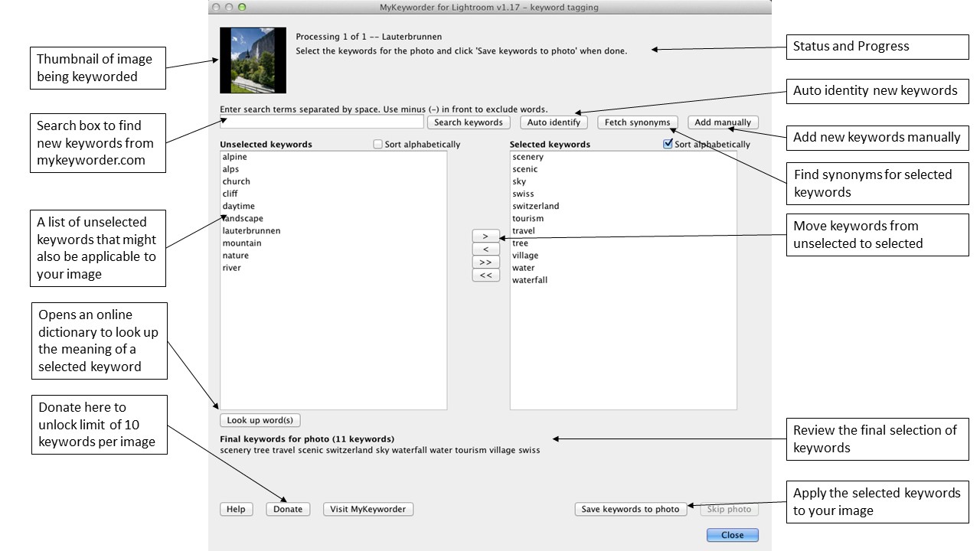Viewport: 980px width, 551px height.
Task: Select 'mountain' in the Unselected keywords list
Action: click(x=242, y=243)
